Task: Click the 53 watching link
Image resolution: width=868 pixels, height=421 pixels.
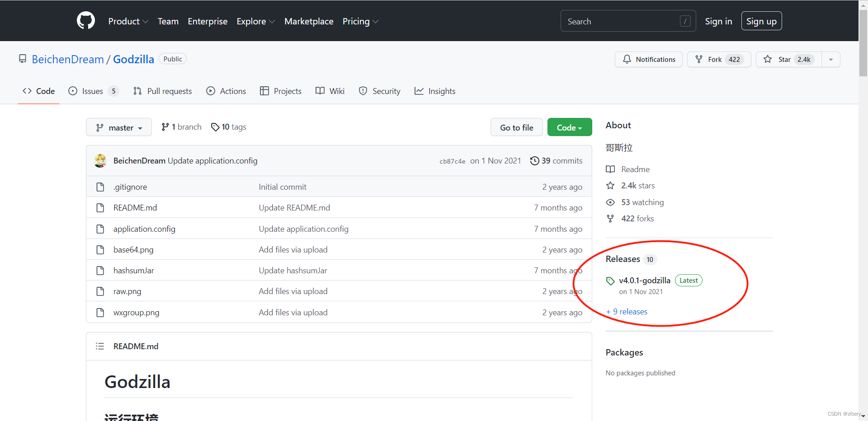Action: 635,202
